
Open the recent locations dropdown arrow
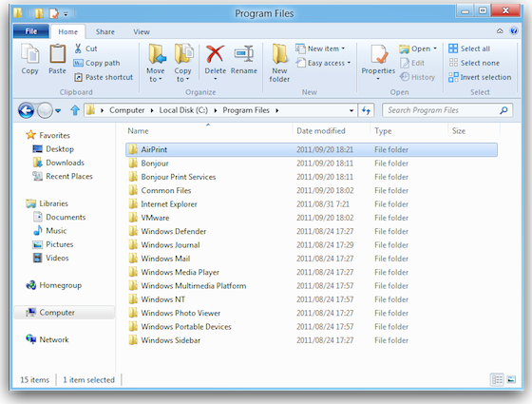pos(58,110)
